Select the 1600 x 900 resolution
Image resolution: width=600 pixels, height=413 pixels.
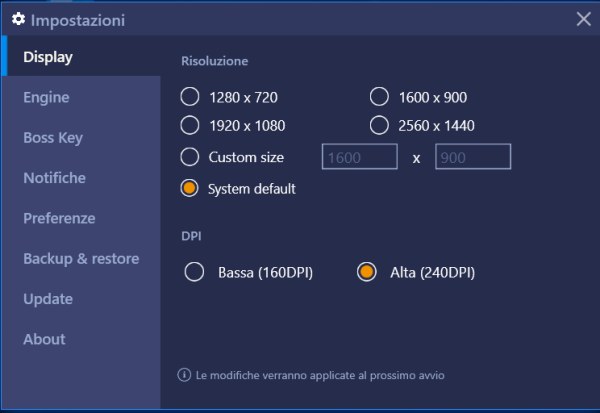[379, 97]
